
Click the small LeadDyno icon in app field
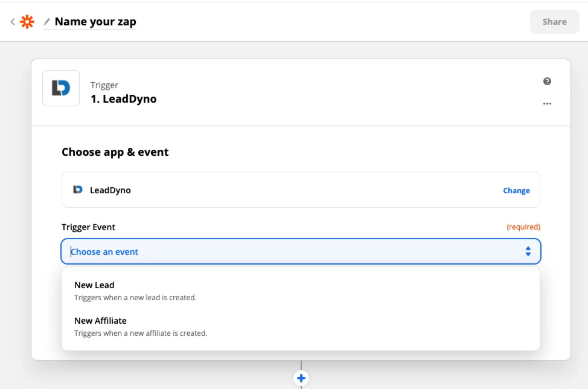tap(78, 190)
